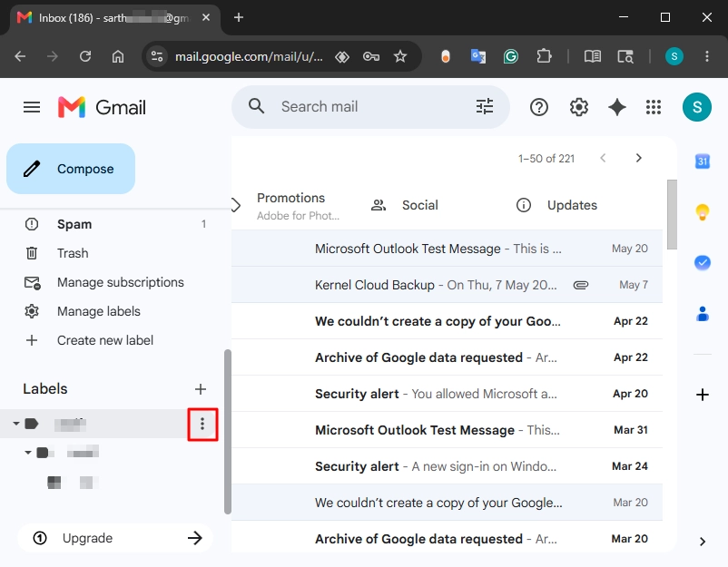Screen dimensions: 728x567
Task: Focus the Search mail field
Action: (x=370, y=106)
